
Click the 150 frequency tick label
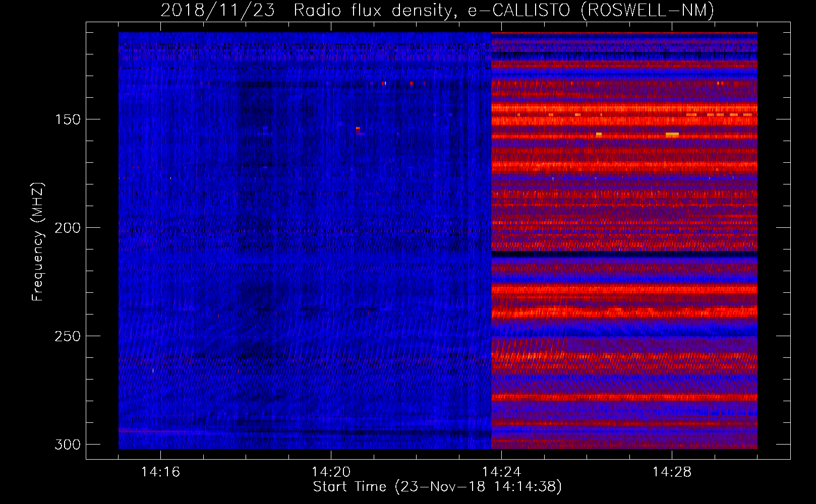[x=67, y=119]
